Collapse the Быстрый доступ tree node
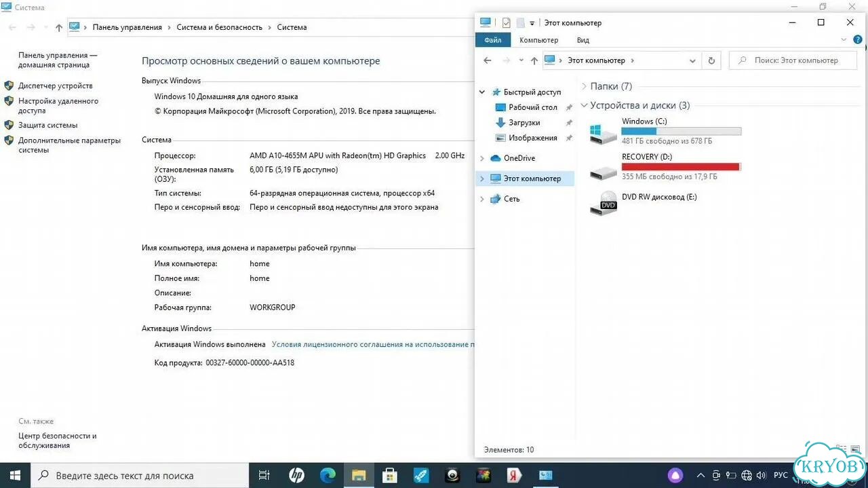 click(x=482, y=92)
